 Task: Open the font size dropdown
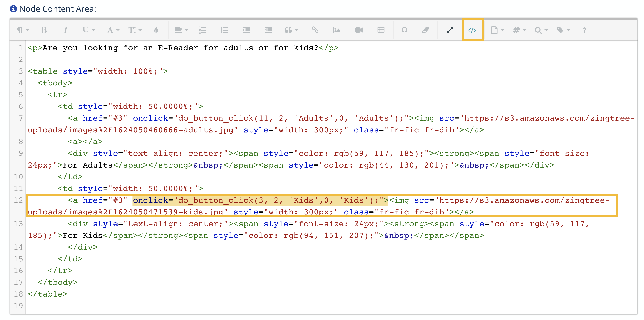click(135, 30)
